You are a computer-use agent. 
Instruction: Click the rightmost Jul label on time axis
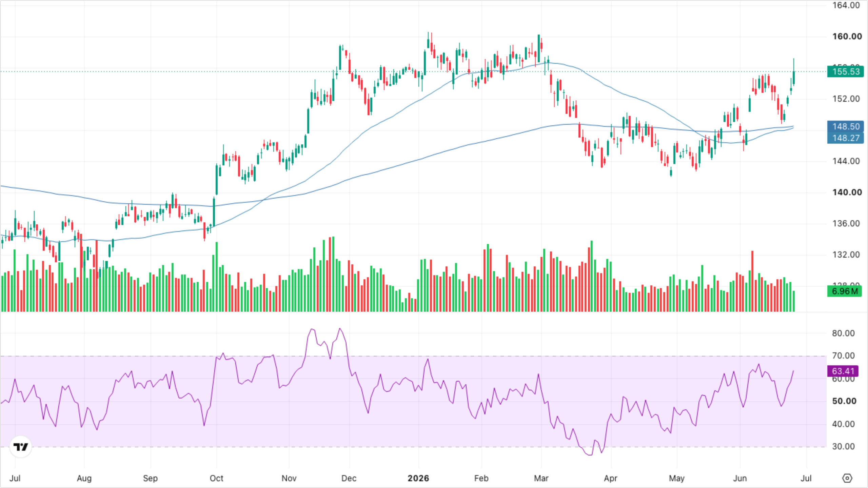tap(806, 478)
